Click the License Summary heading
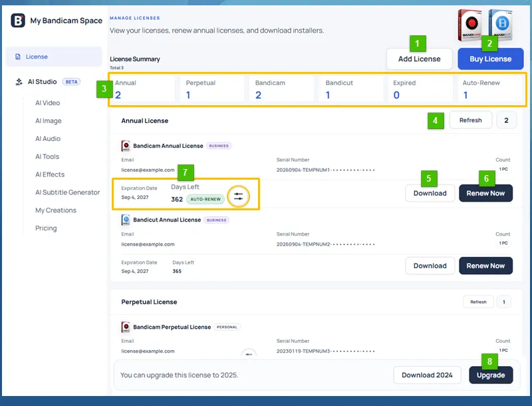This screenshot has width=532, height=406. 135,59
